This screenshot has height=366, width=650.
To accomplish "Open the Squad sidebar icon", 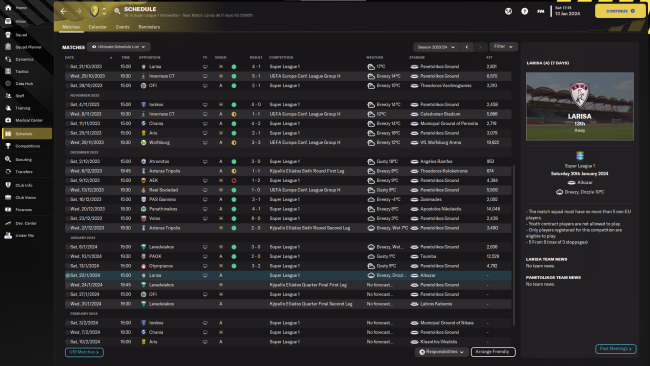I will [x=8, y=35].
